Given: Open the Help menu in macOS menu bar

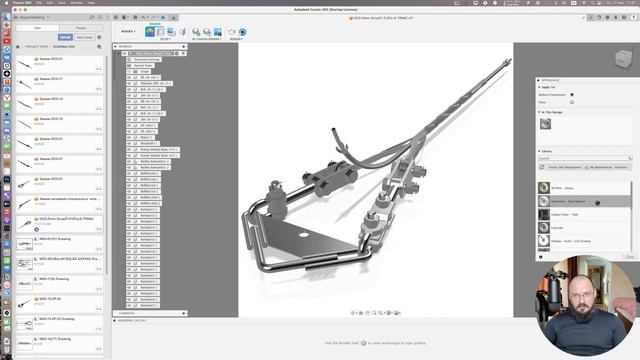Looking at the screenshot, I should point(91,2).
